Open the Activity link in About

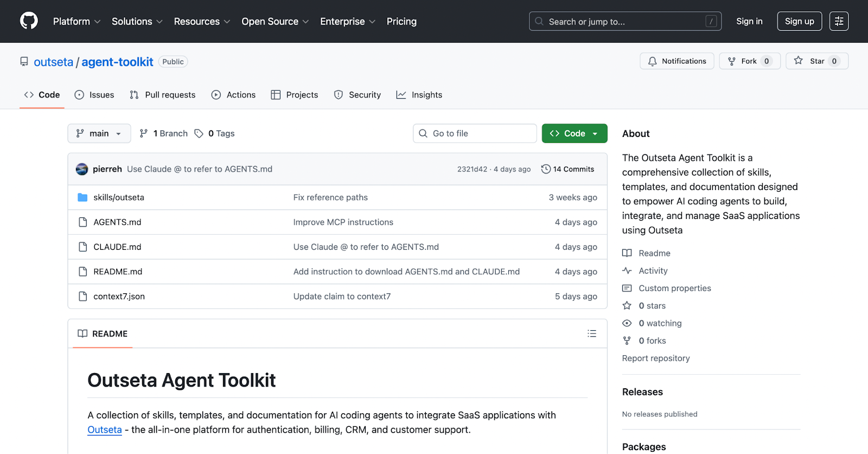pos(653,270)
